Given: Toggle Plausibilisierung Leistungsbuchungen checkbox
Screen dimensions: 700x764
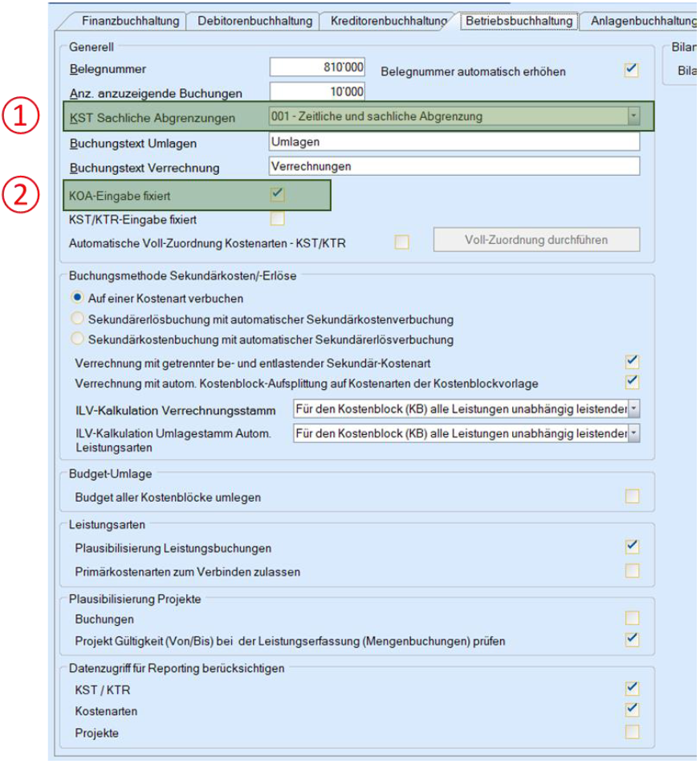Looking at the screenshot, I should (633, 547).
